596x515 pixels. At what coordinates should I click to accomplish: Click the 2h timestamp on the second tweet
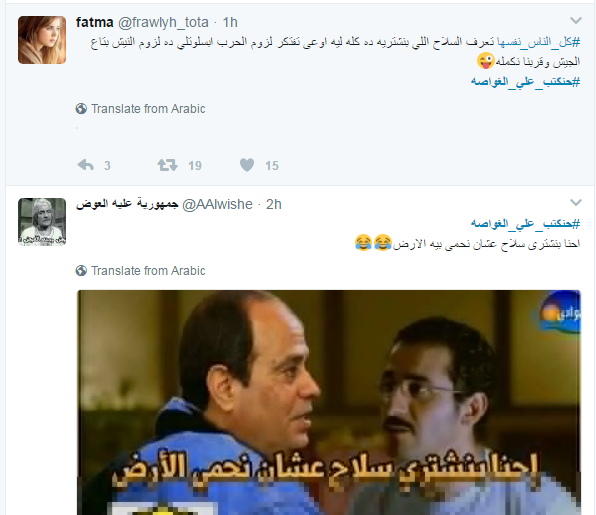coord(274,204)
